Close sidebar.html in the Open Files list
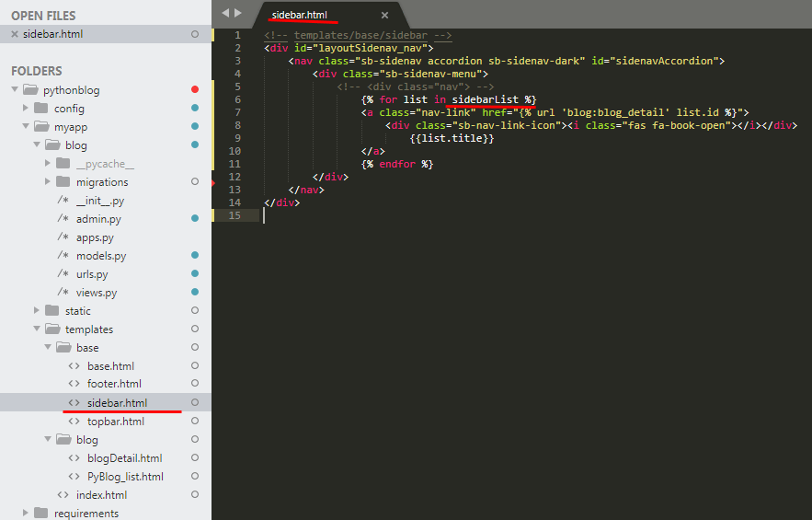Viewport: 812px width, 520px height. click(15, 34)
